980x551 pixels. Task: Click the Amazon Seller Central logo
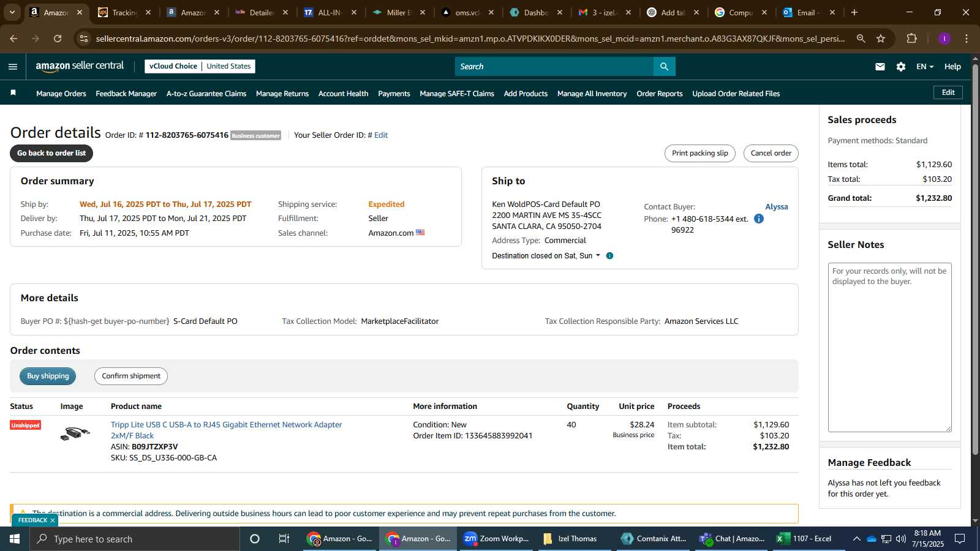(80, 66)
